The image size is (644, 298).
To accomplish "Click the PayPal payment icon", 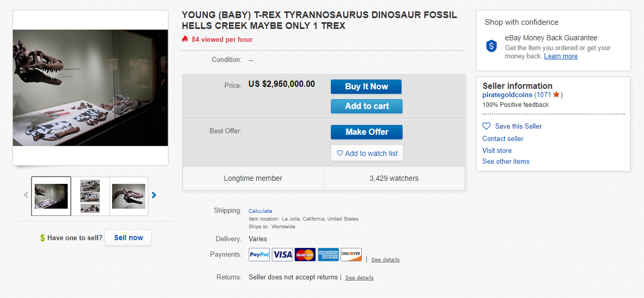I will [x=259, y=255].
